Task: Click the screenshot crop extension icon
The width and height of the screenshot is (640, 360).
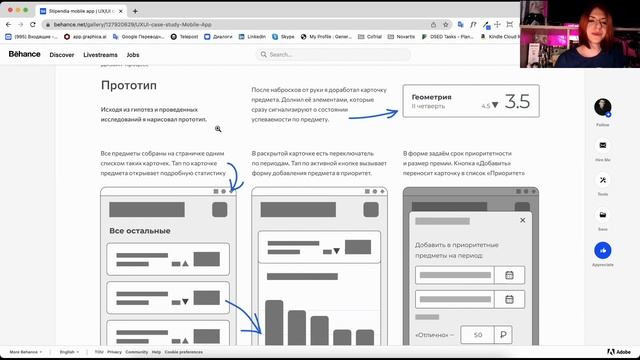Action: (510, 24)
